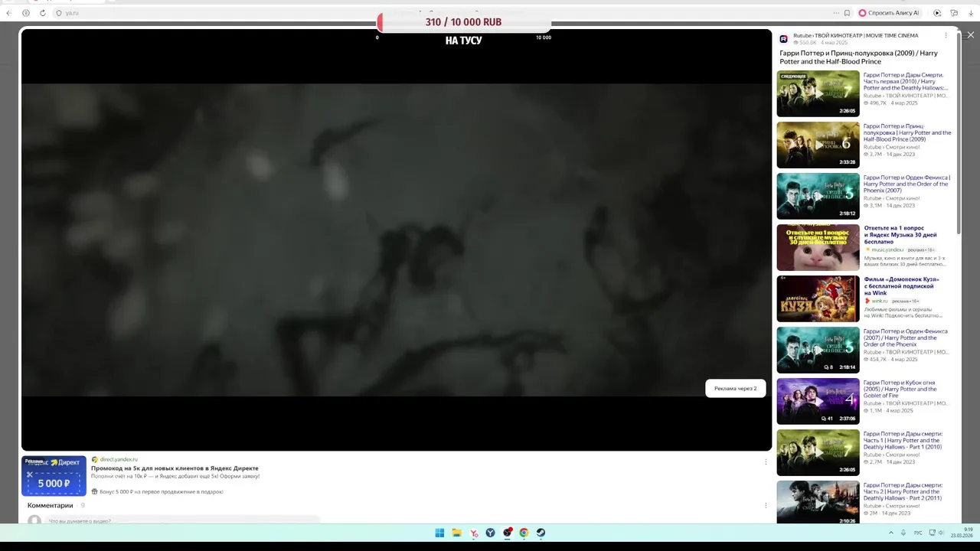
Task: Click the Реклама через 2 badge
Action: (735, 388)
